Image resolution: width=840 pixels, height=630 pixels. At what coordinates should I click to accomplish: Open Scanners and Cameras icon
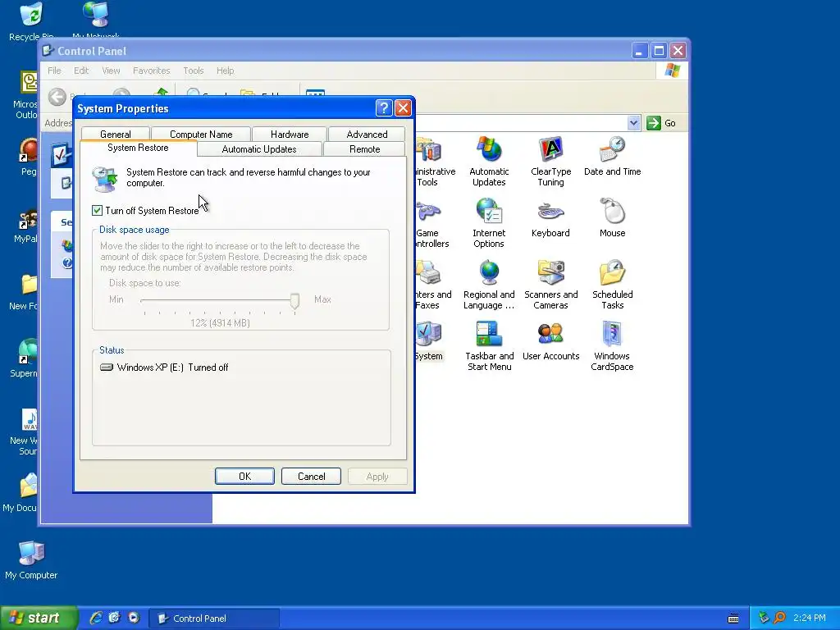point(550,285)
